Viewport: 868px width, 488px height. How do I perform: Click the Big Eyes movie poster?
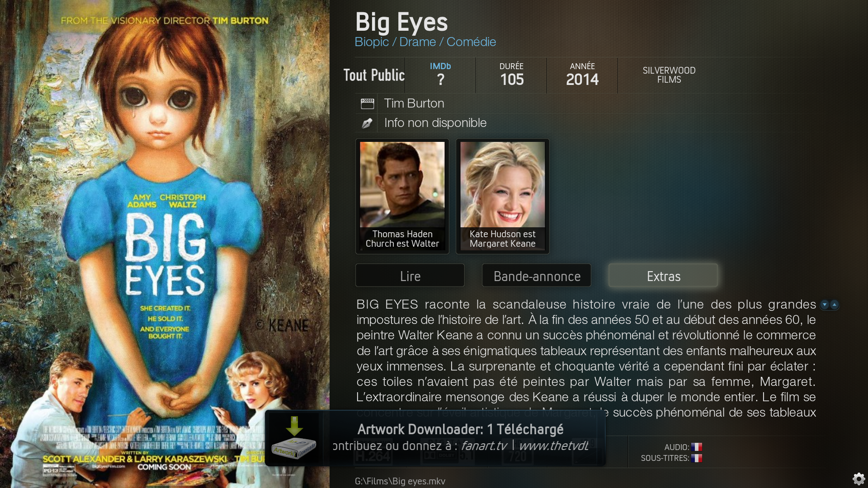tap(165, 244)
